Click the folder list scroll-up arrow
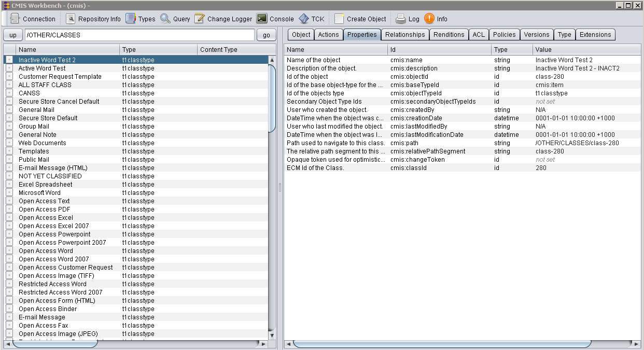Viewport: 644px width, 350px height. tap(272, 60)
